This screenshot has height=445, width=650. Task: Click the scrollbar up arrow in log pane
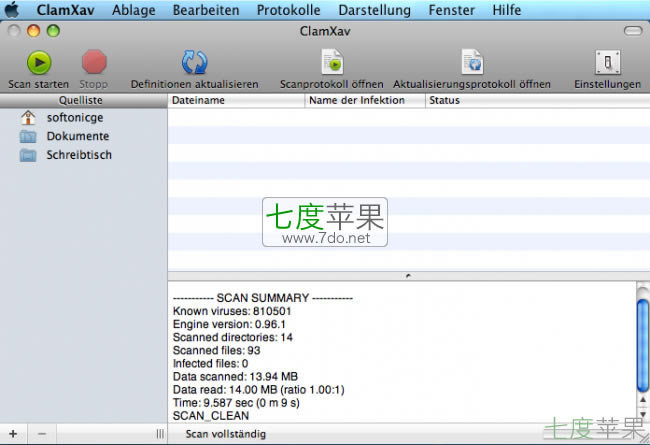coord(643,400)
